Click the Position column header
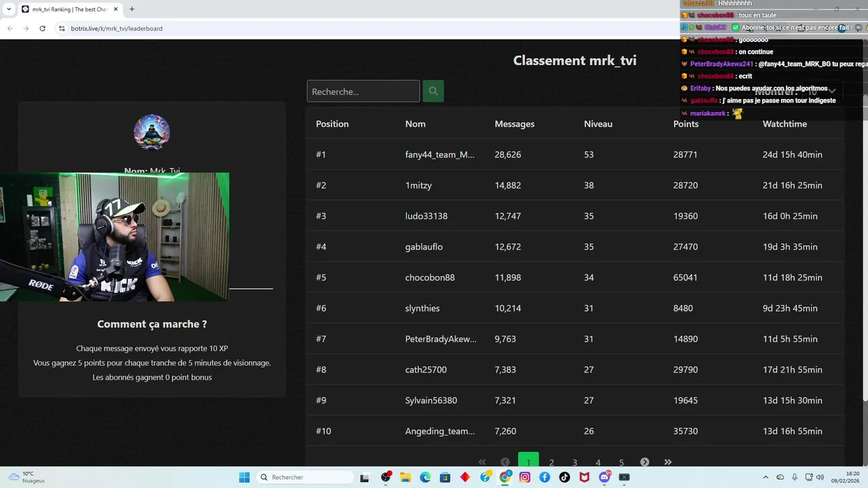The image size is (868, 488). [x=332, y=124]
